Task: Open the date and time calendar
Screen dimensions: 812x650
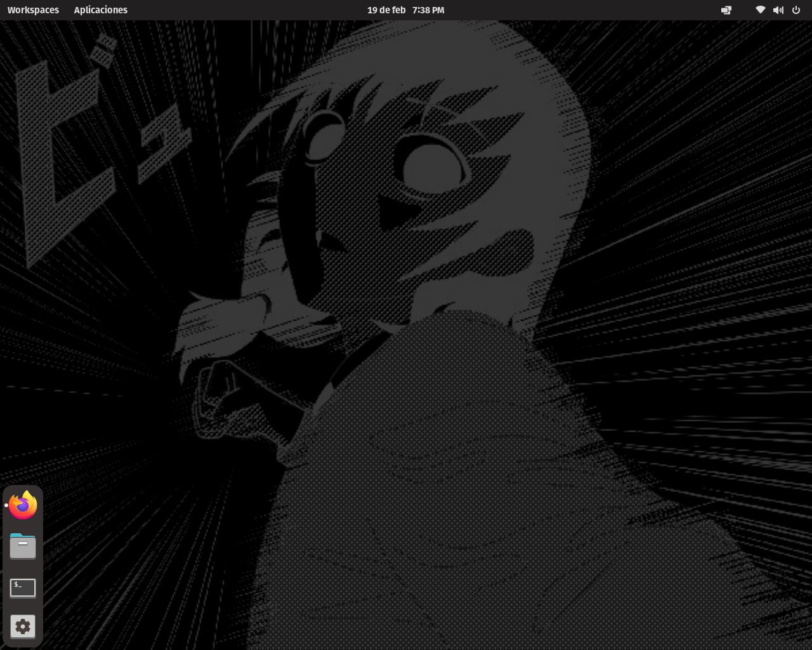Action: point(406,10)
